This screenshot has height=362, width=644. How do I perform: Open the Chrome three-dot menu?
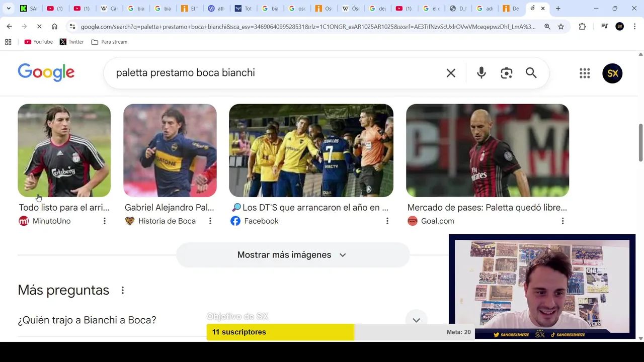point(634,27)
